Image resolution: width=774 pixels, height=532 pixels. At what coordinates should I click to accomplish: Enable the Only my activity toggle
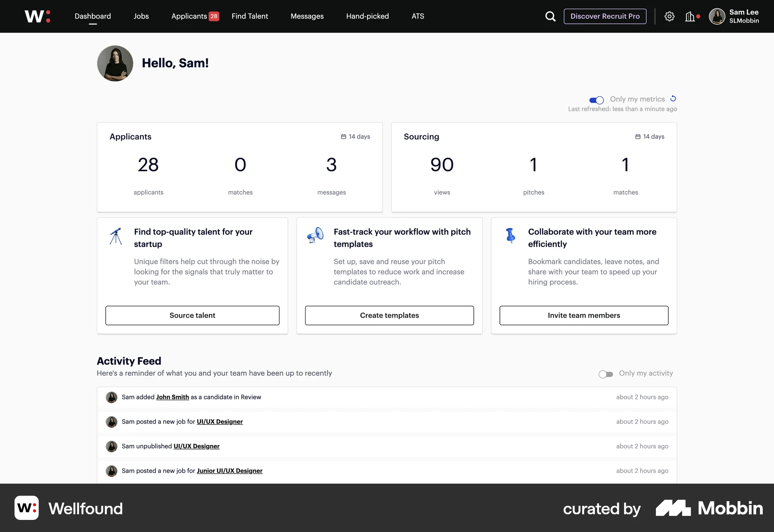tap(605, 374)
